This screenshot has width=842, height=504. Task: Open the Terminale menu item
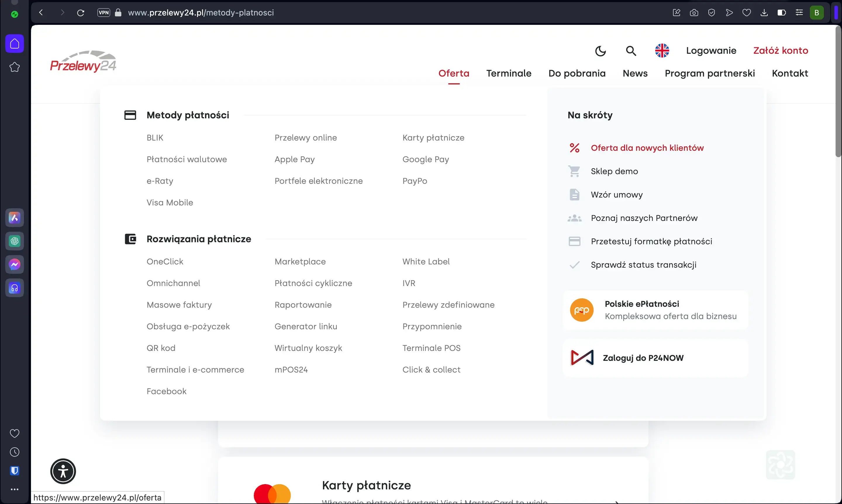[509, 73]
